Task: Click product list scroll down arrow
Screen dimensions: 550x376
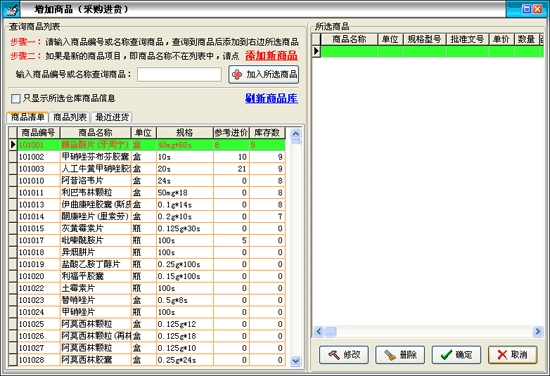Action: coord(296,361)
